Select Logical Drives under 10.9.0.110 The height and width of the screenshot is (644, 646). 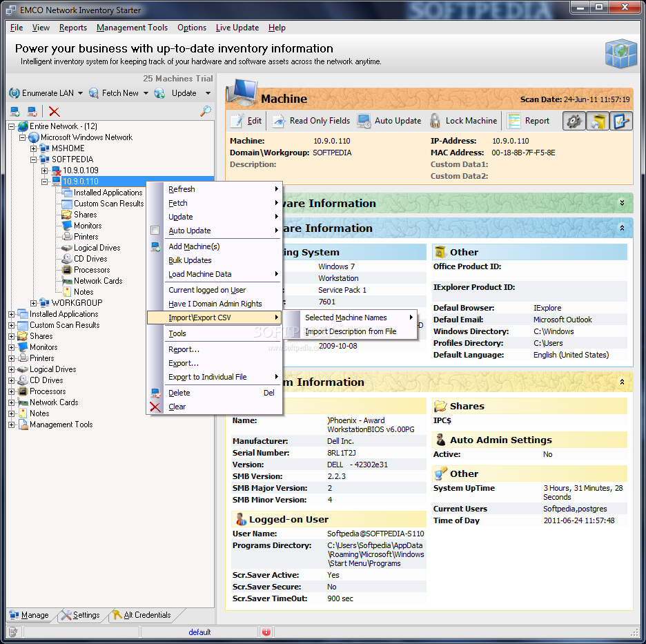(97, 248)
